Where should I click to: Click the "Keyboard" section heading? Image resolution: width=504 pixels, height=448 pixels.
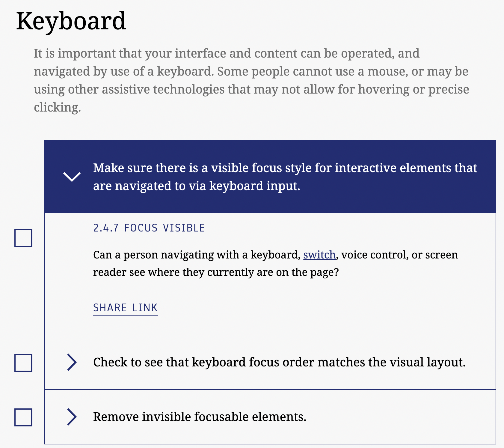(71, 21)
